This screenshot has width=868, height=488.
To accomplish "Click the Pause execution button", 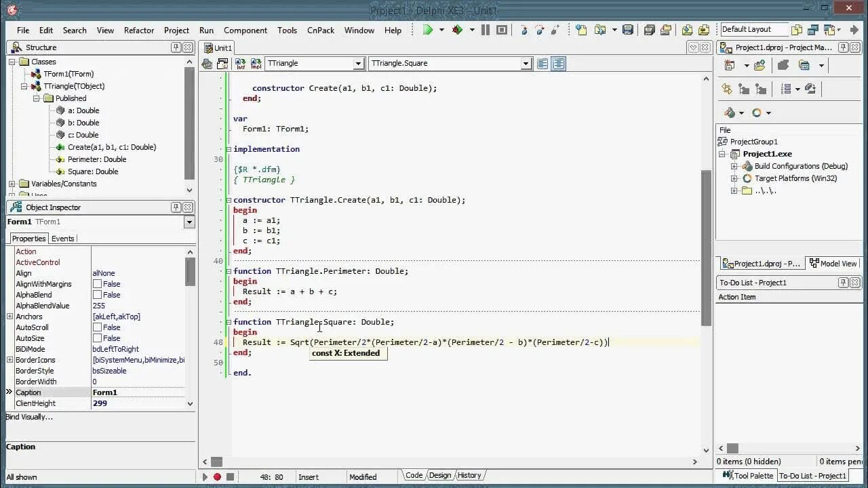I will (x=486, y=30).
